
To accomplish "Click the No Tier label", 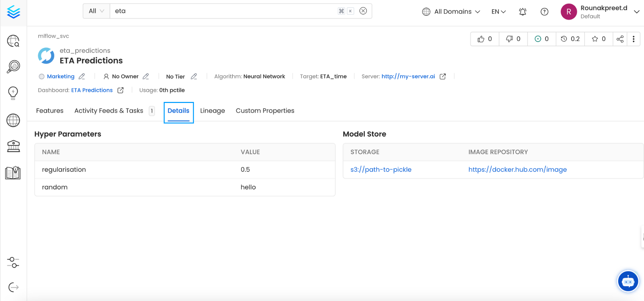I will pos(175,76).
